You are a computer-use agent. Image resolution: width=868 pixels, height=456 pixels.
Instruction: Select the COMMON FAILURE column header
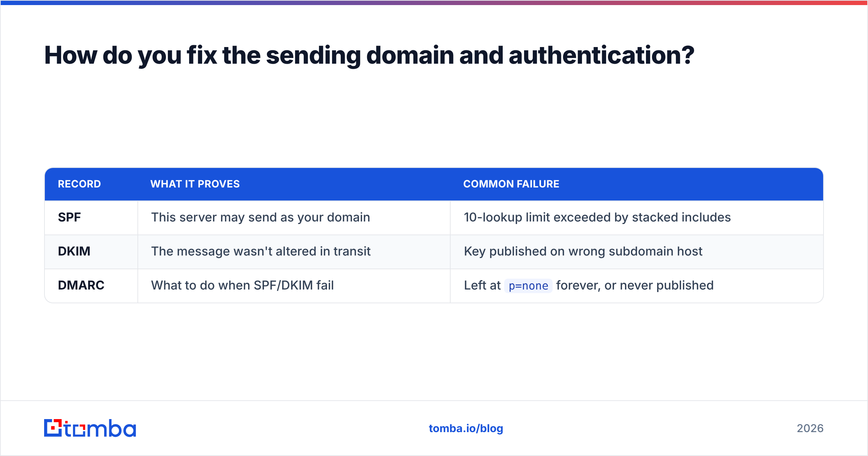[x=511, y=184]
